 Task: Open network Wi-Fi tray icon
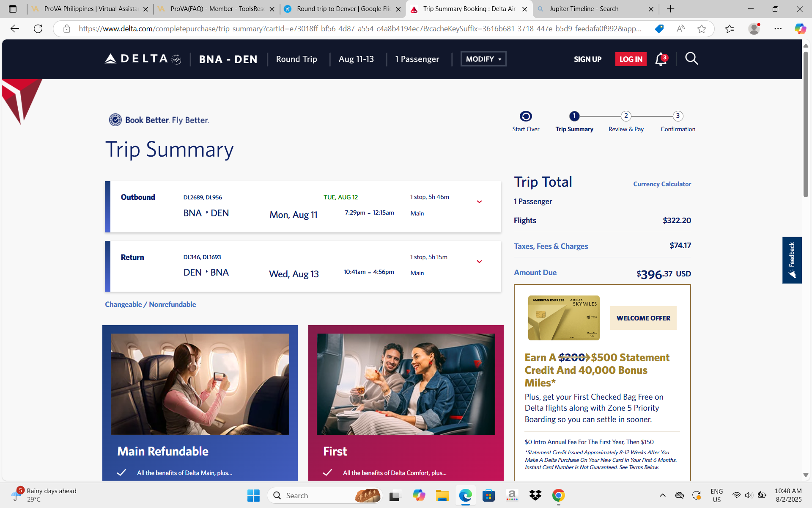coord(736,495)
